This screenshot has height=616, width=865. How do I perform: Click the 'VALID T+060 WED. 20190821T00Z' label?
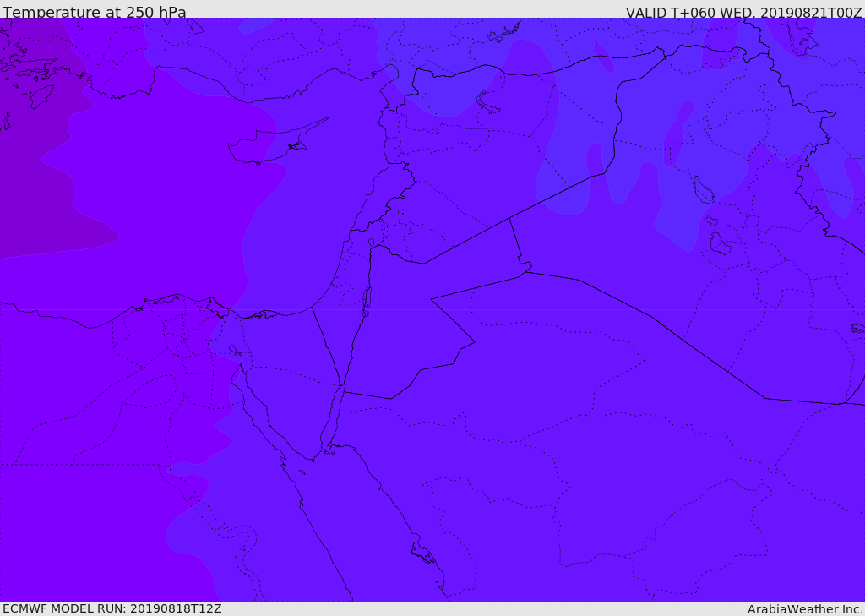coord(743,13)
